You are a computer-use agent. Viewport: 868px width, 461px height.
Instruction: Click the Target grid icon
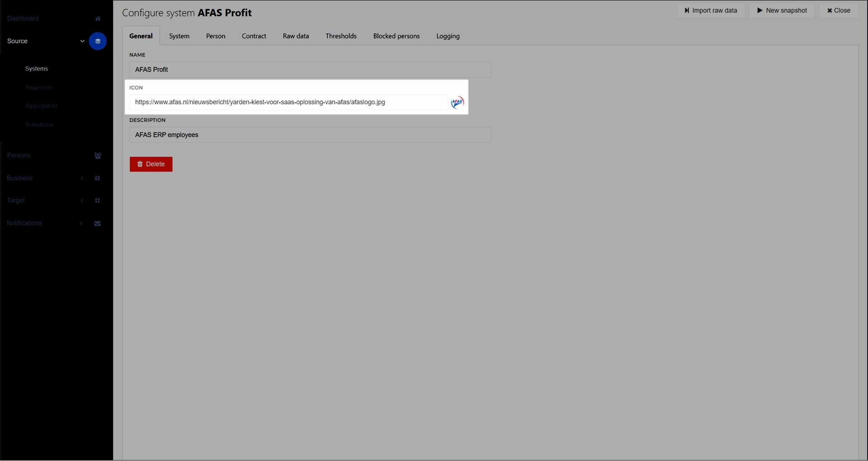click(97, 200)
